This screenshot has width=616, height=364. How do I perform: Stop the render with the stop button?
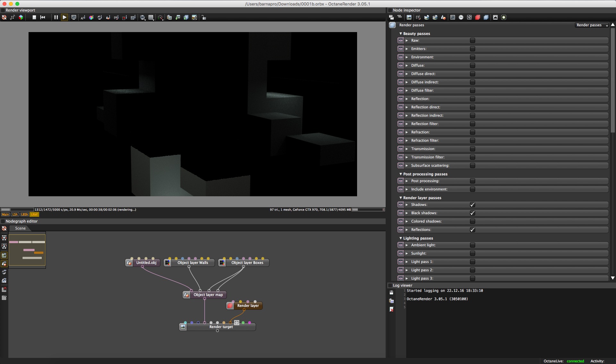click(34, 17)
